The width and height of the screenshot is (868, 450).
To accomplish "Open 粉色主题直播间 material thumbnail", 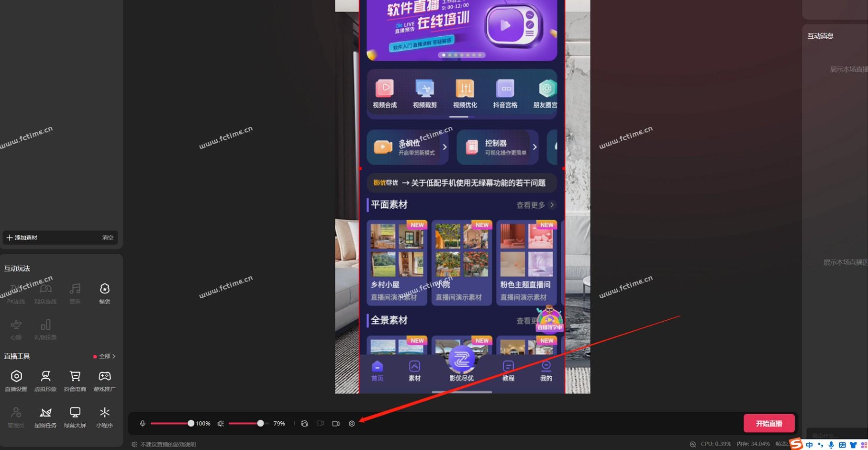I will click(x=527, y=262).
